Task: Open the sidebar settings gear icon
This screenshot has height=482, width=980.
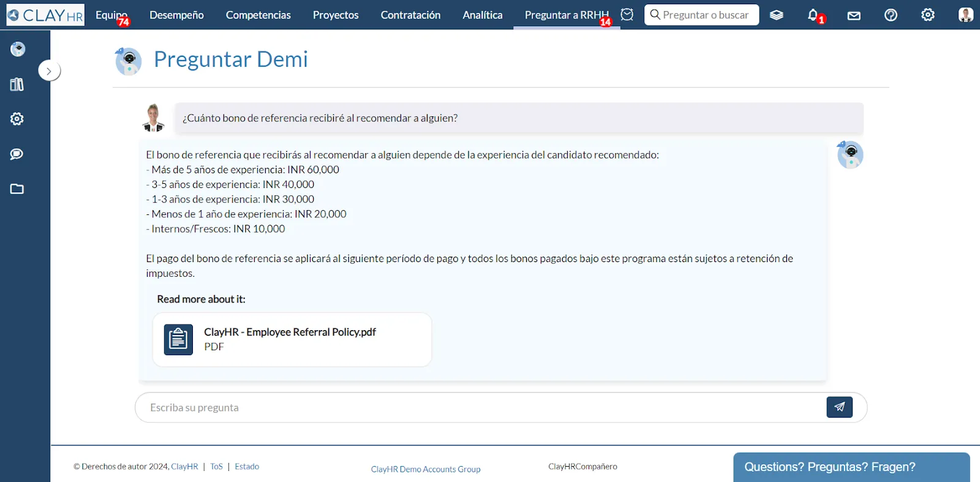Action: 17,119
